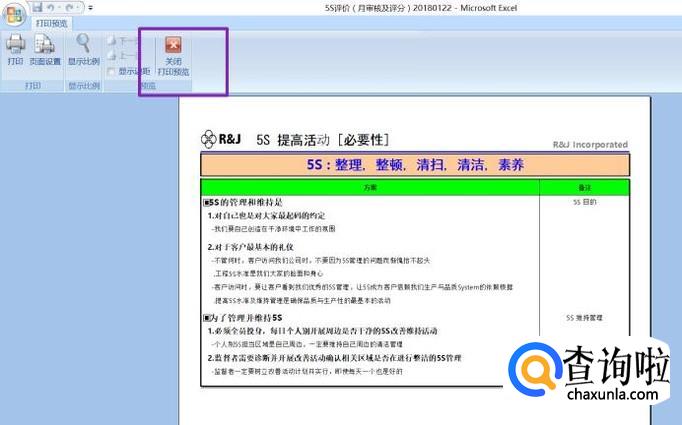
Task: Expand the Redo history dropdown arrow
Action: pyautogui.click(x=79, y=7)
